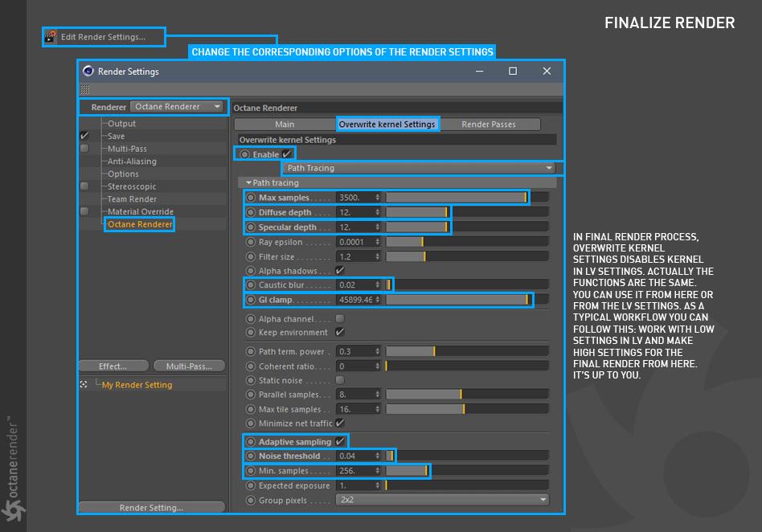Click the GI clamp animation dot
Viewport: 762px width, 532px height.
tap(250, 300)
